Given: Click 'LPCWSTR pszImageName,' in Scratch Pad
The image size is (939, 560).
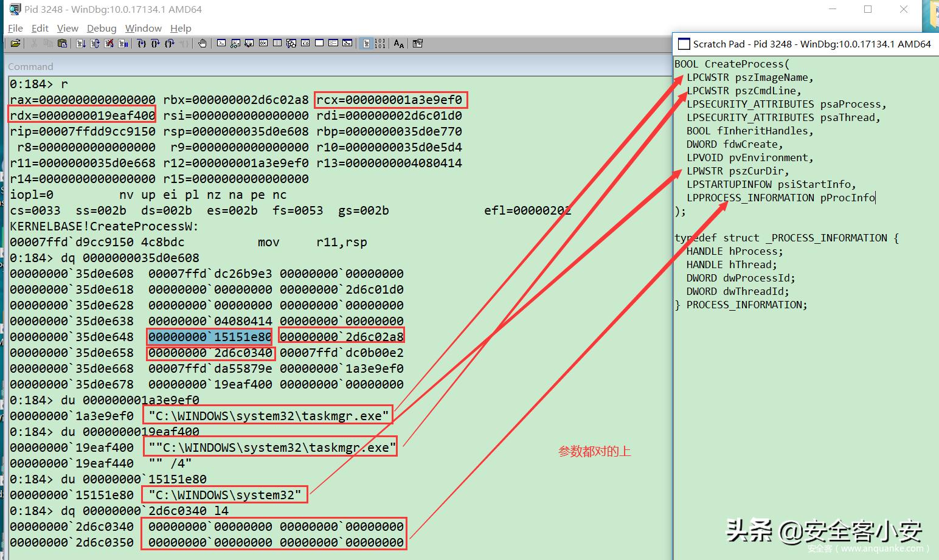Looking at the screenshot, I should pyautogui.click(x=750, y=77).
